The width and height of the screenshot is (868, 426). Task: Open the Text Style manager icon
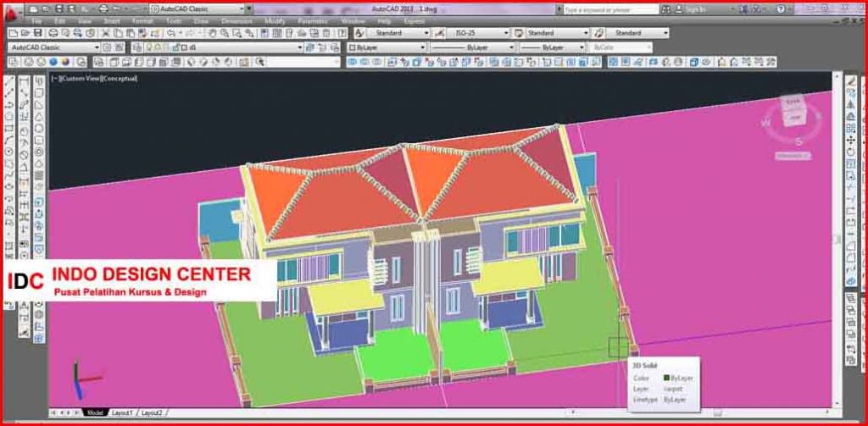[x=359, y=33]
